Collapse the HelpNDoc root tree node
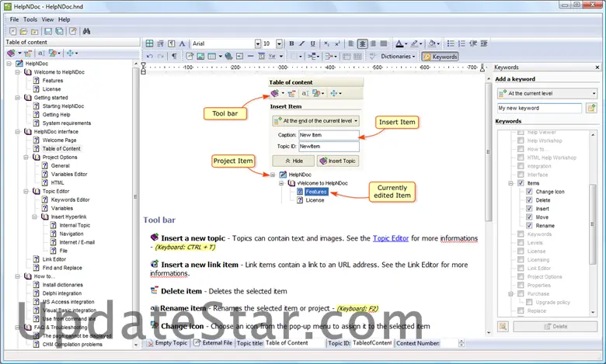Image resolution: width=606 pixels, height=364 pixels. tap(9, 64)
